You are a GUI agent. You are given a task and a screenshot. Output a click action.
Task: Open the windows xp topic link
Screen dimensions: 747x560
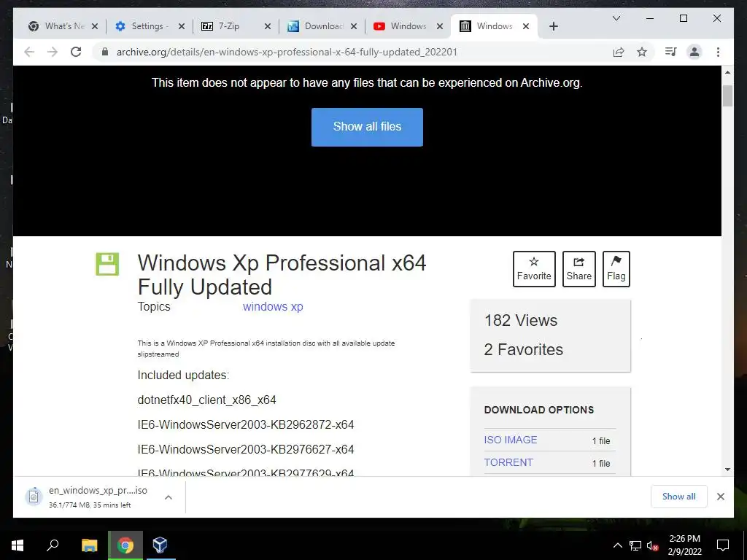click(273, 307)
